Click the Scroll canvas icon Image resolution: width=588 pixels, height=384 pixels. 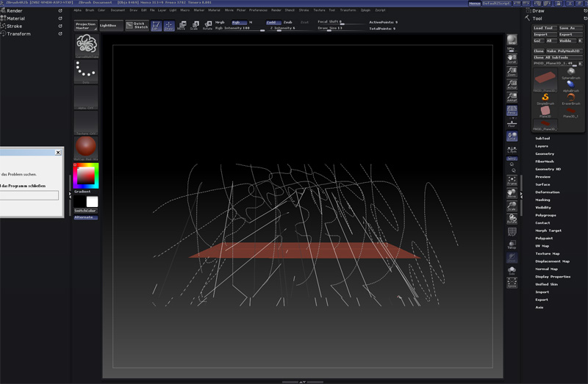512,59
